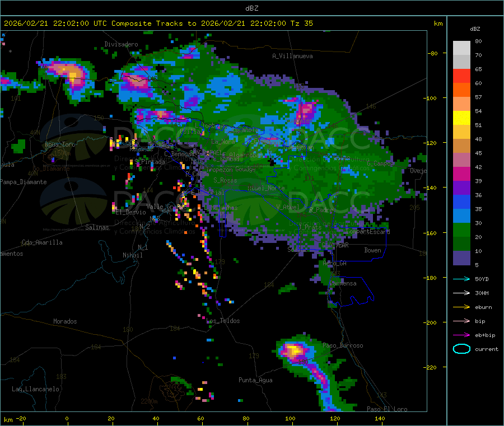
Task: Click the El_Desvio place label
Action: pyautogui.click(x=130, y=212)
